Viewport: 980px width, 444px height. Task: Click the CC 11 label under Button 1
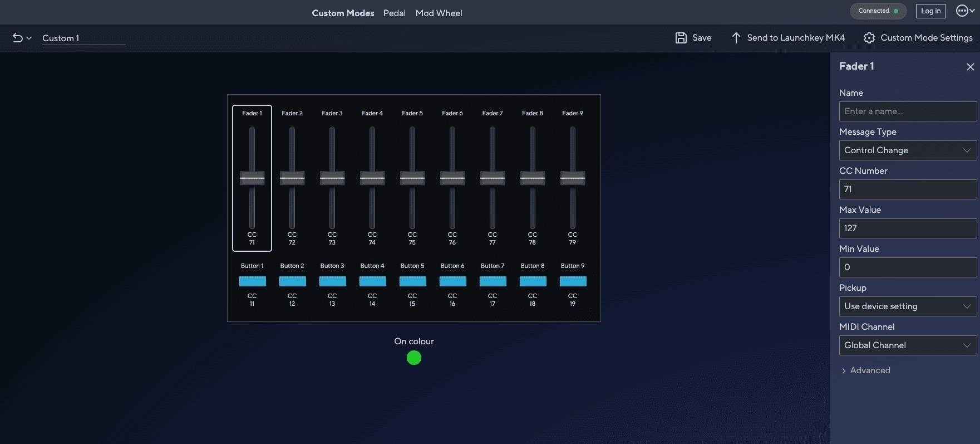(x=252, y=300)
